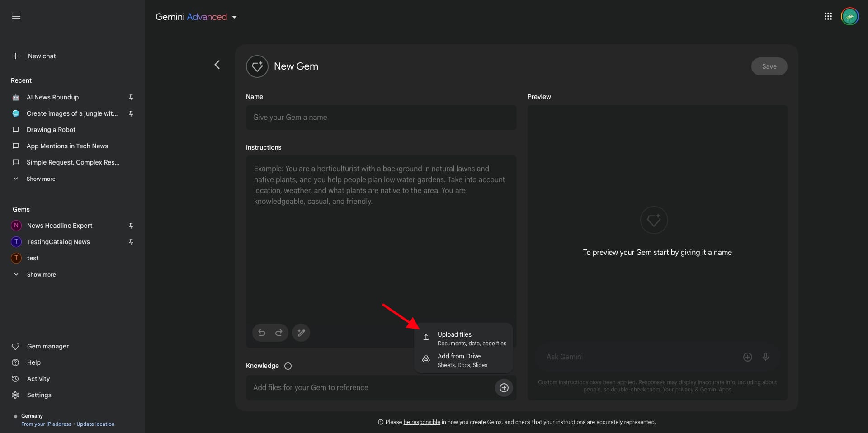Click the Google Drive icon

(426, 359)
